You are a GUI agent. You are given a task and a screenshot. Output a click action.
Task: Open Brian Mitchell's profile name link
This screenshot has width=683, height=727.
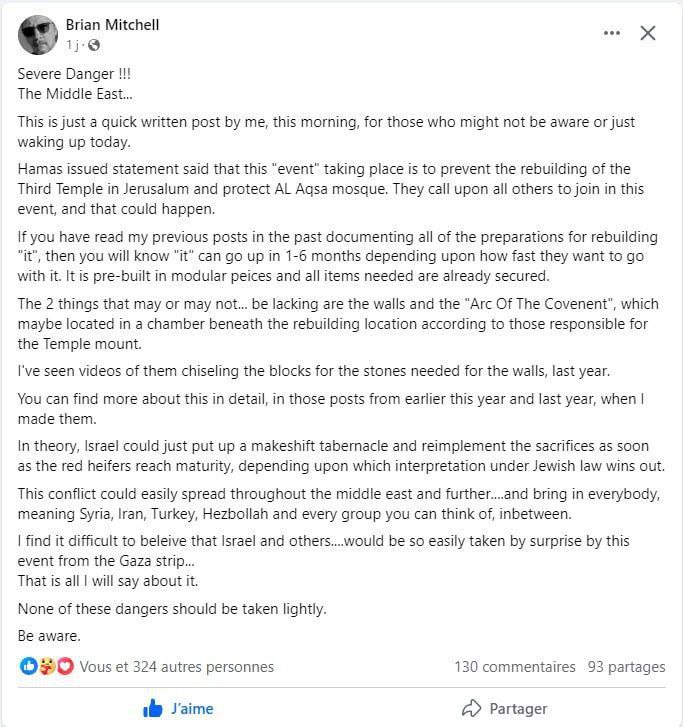tap(112, 25)
